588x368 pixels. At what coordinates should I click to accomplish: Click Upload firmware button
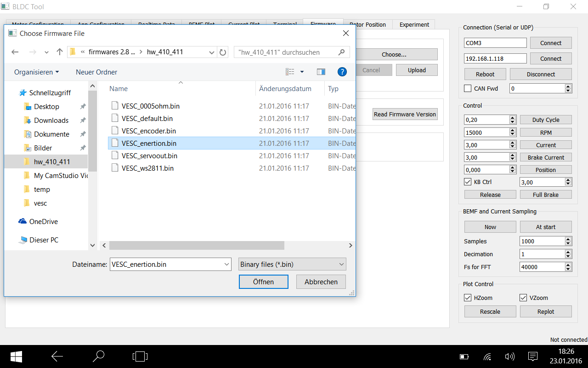point(417,70)
